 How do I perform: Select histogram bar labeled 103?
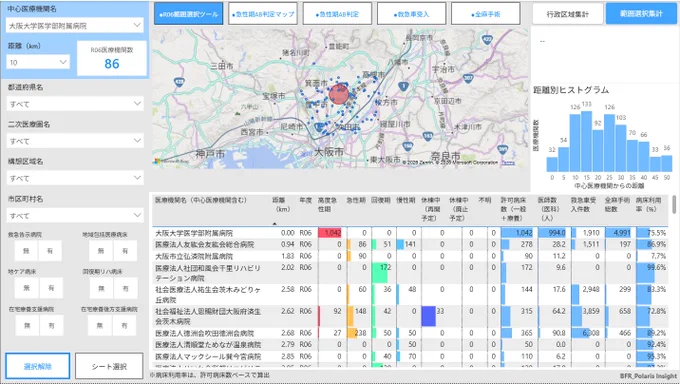coord(621,148)
